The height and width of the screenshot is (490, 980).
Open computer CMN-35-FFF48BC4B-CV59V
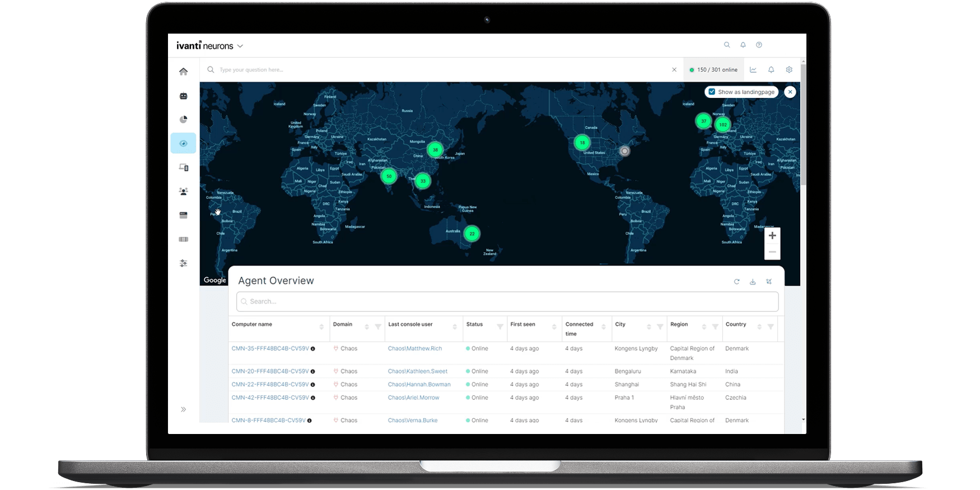[270, 348]
